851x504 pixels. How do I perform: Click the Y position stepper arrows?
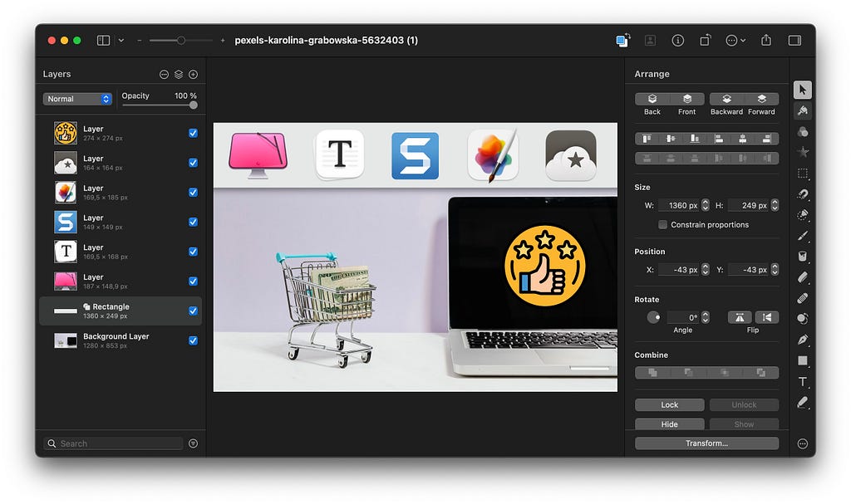pos(775,269)
